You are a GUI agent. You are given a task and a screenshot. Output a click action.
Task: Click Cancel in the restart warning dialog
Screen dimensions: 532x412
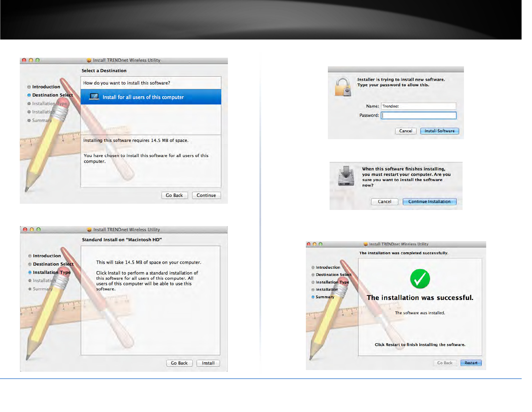(x=385, y=202)
